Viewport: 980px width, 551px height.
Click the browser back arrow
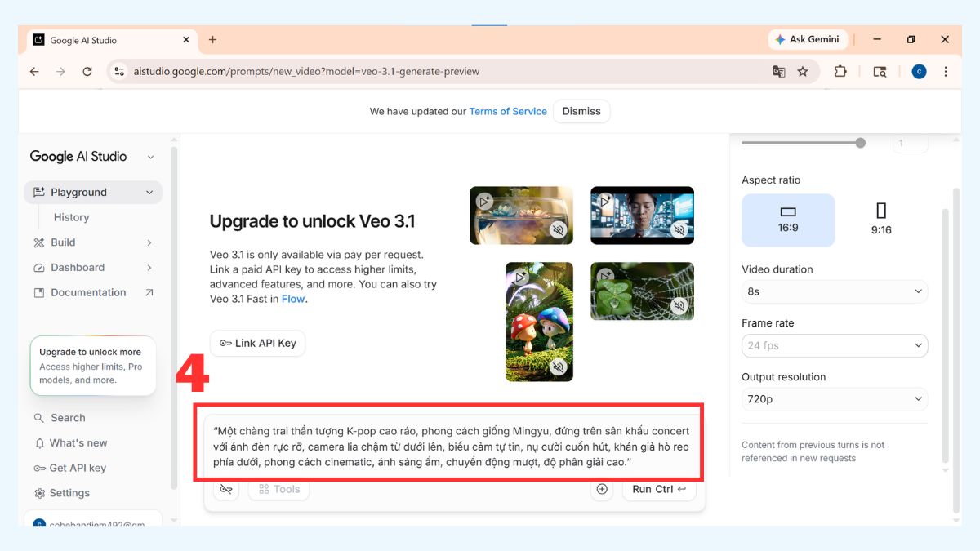(34, 72)
